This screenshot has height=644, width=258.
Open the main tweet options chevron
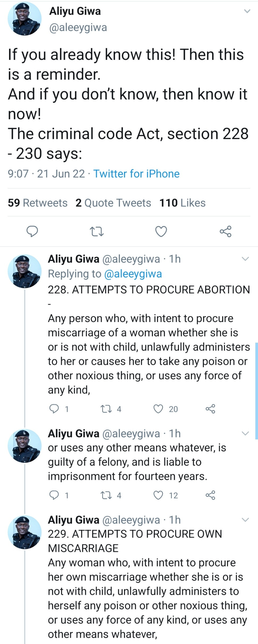pyautogui.click(x=247, y=11)
